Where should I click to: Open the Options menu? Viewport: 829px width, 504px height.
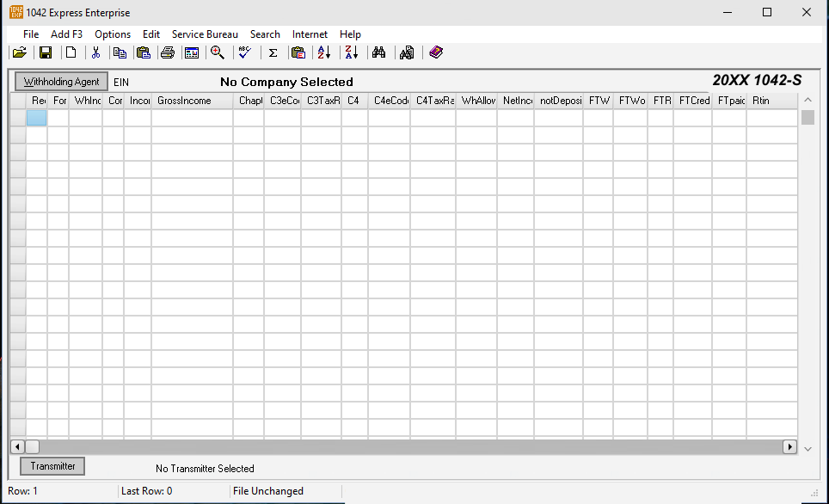tap(113, 34)
